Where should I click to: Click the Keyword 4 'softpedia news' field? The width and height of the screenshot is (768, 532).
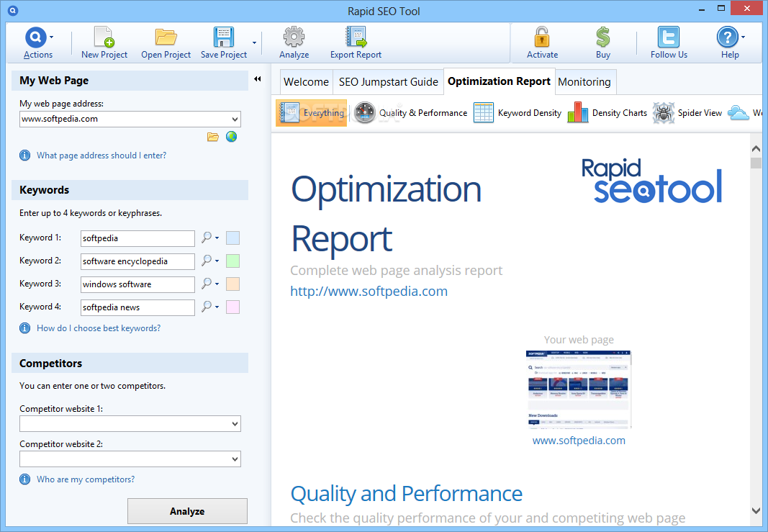click(x=137, y=307)
